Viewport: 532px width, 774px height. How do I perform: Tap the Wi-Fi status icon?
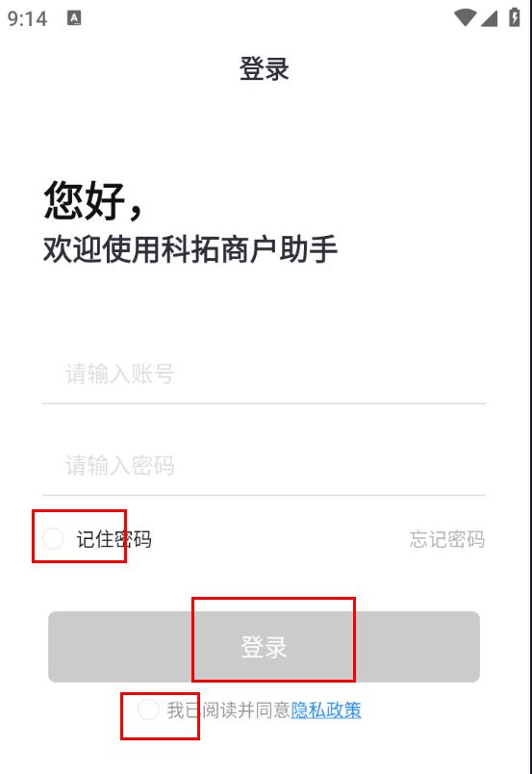click(465, 18)
